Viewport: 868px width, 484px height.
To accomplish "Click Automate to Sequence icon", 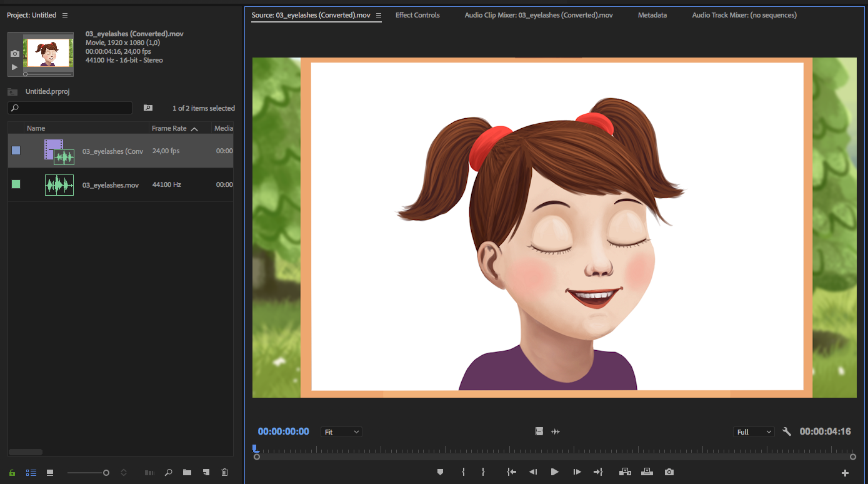I will (x=149, y=473).
